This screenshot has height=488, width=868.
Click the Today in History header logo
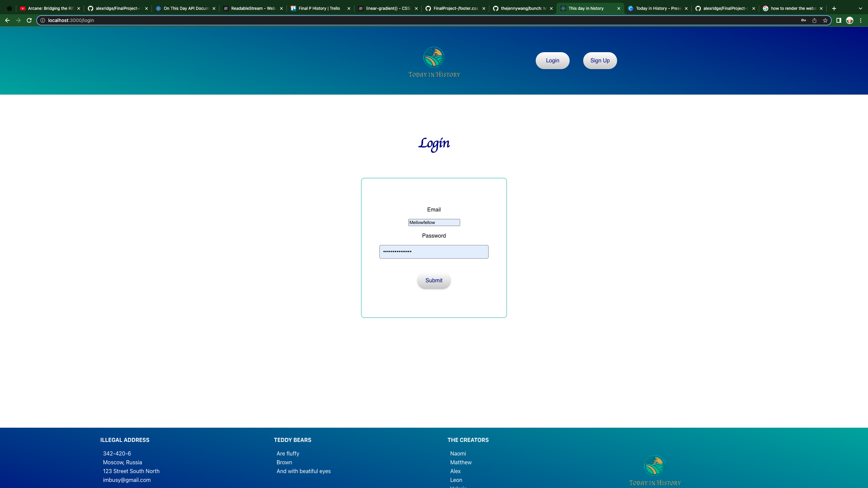click(x=434, y=62)
